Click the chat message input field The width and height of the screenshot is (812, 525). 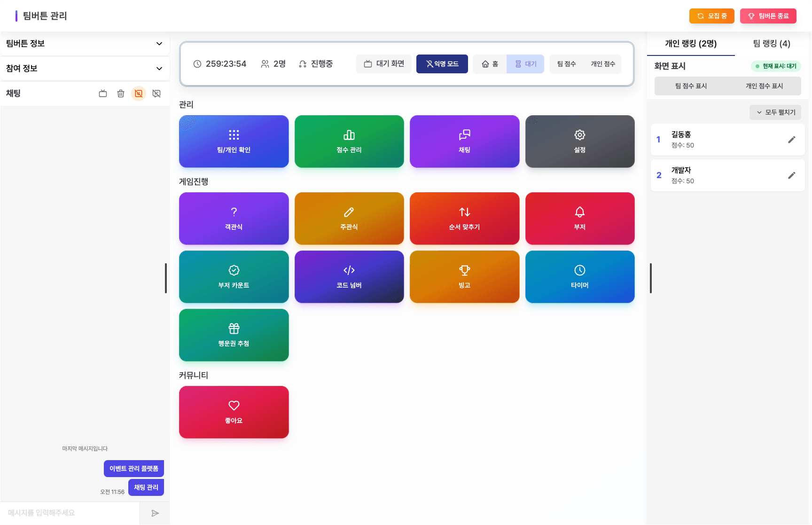[70, 513]
